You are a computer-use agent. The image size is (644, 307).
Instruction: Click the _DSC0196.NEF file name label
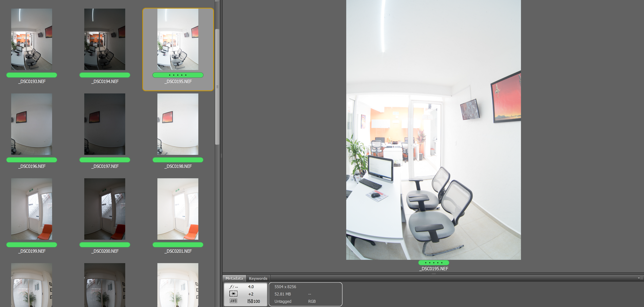point(32,166)
